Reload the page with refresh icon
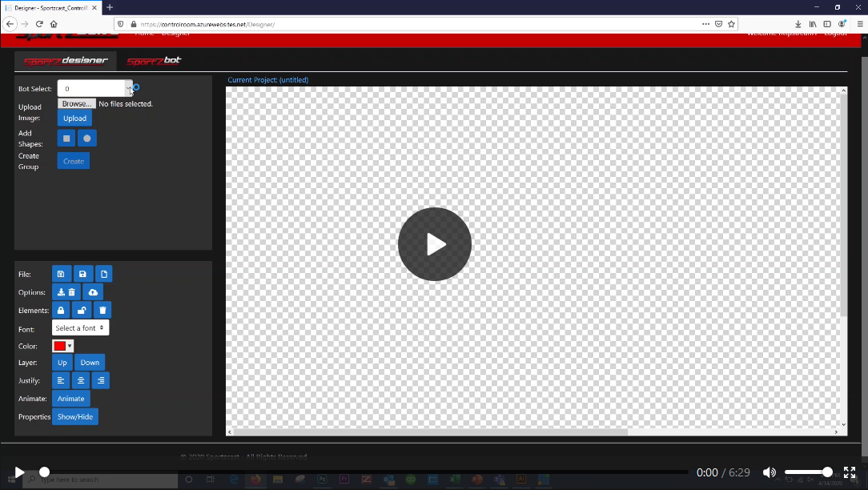The height and width of the screenshot is (490, 868). (x=39, y=24)
